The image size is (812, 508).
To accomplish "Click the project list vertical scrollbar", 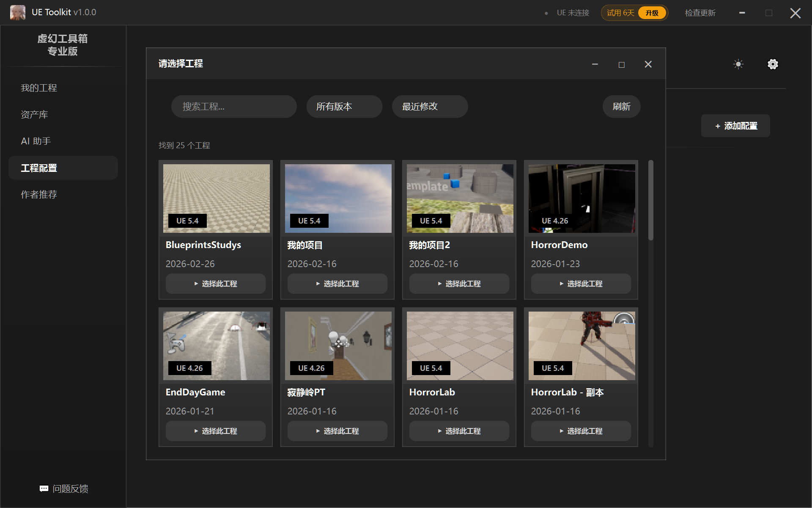I will click(650, 200).
